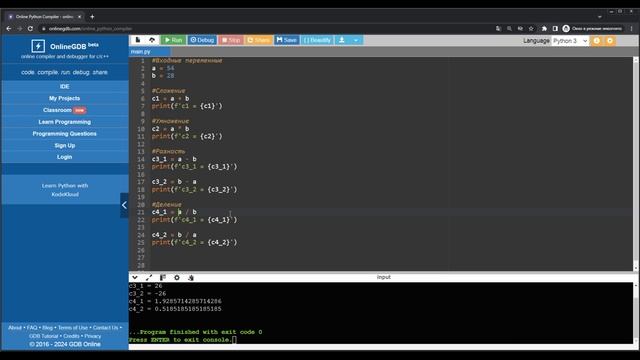Click code line 'c4_1 = a / b'
Viewport: 640px width, 360px height.
[174, 212]
